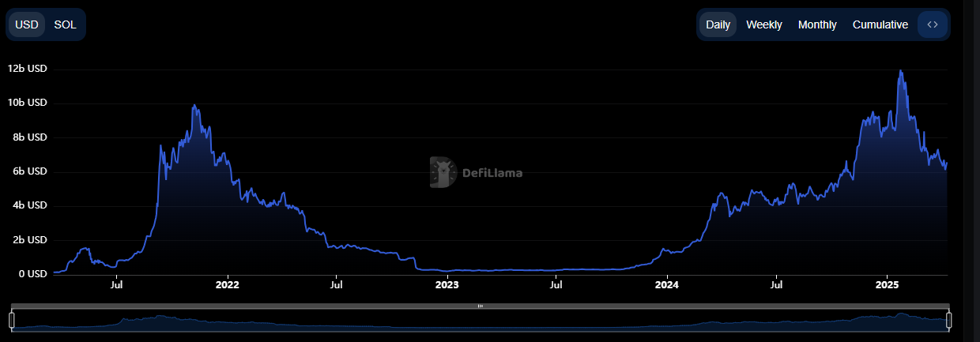Select the Monthly interval tab
The height and width of the screenshot is (342, 980).
pos(817,24)
